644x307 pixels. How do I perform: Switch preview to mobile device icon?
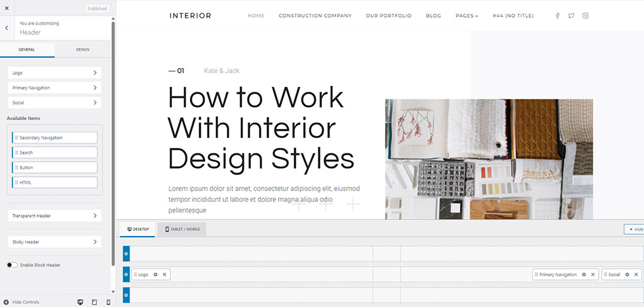tap(108, 303)
